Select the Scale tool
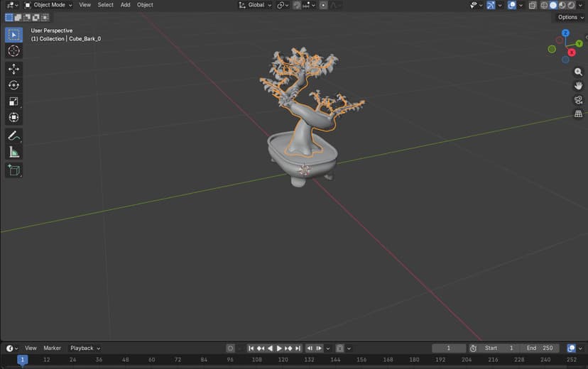This screenshot has height=369, width=588. (x=13, y=101)
